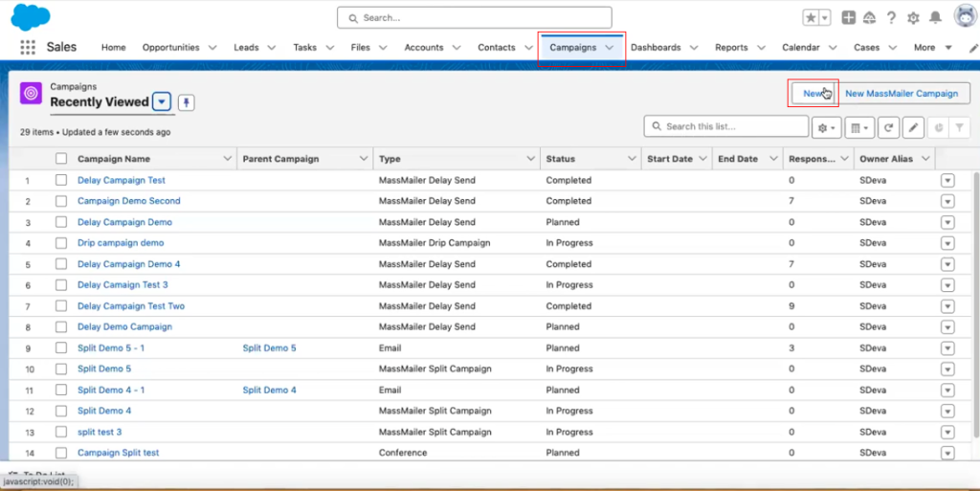980x491 pixels.
Task: Click the global Search field
Action: (x=475, y=18)
